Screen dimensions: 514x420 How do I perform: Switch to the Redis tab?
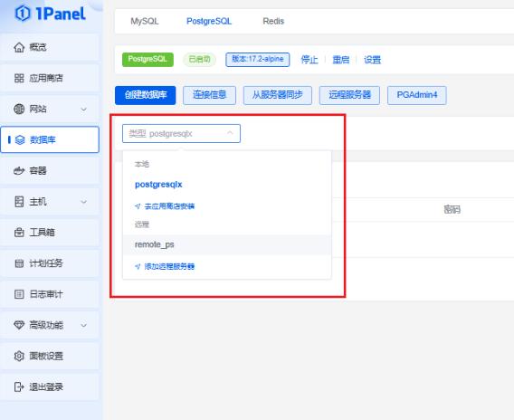pyautogui.click(x=273, y=22)
